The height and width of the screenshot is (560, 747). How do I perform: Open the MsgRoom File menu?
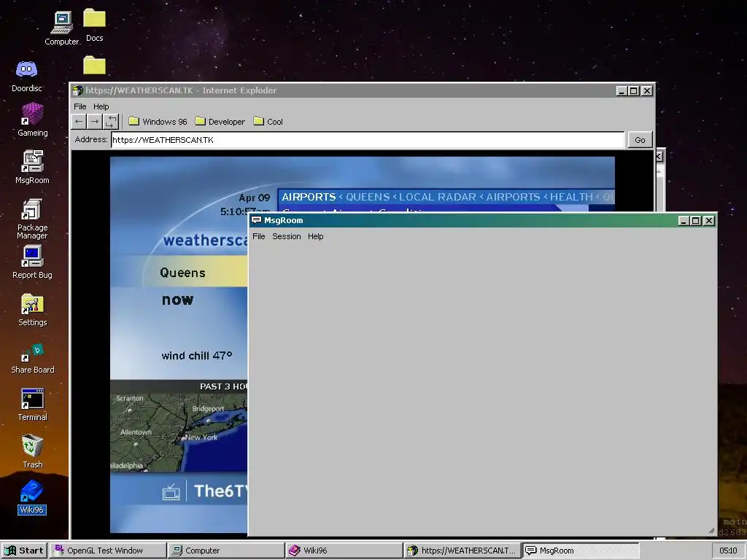pos(259,236)
